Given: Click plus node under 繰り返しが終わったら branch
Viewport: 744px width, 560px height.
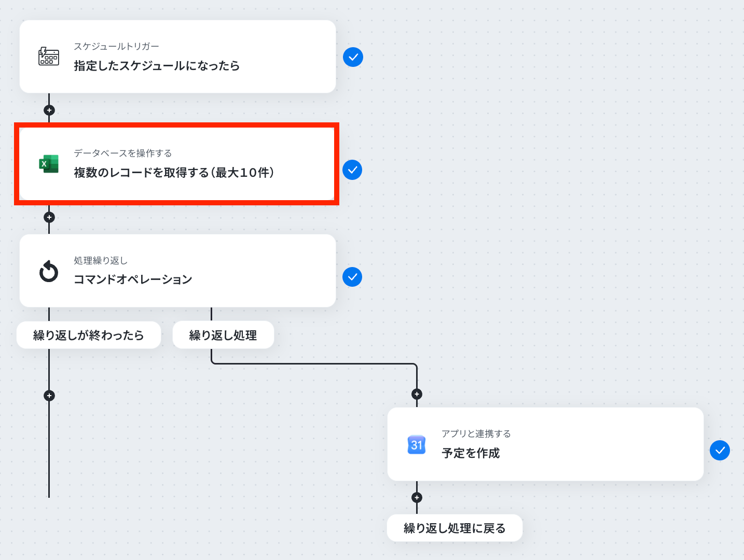Looking at the screenshot, I should 49,396.
